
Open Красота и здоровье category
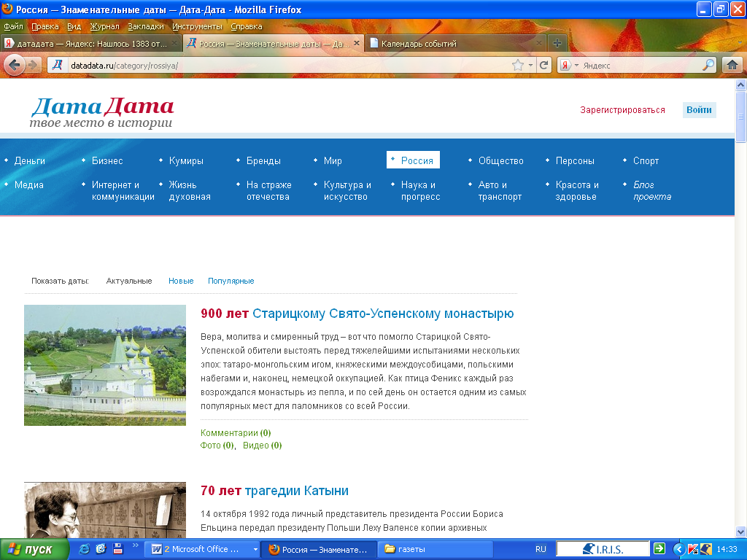[577, 190]
